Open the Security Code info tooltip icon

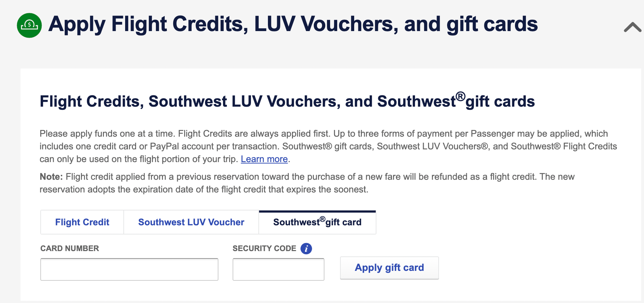pos(306,248)
